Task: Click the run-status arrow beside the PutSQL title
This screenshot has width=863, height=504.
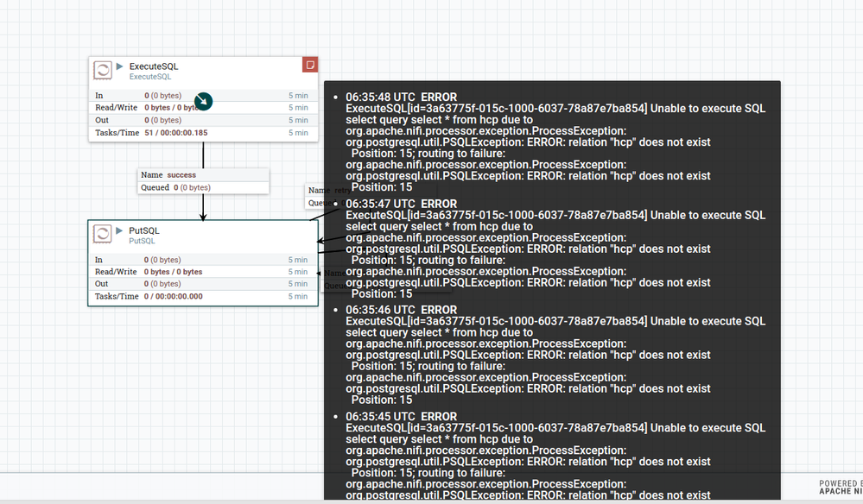Action: (120, 230)
